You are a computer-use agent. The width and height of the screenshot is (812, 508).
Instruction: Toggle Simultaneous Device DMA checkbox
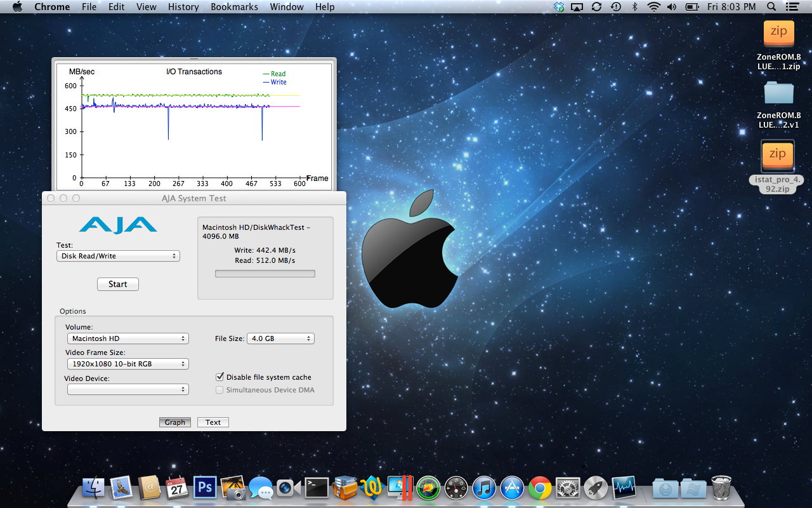click(x=220, y=390)
